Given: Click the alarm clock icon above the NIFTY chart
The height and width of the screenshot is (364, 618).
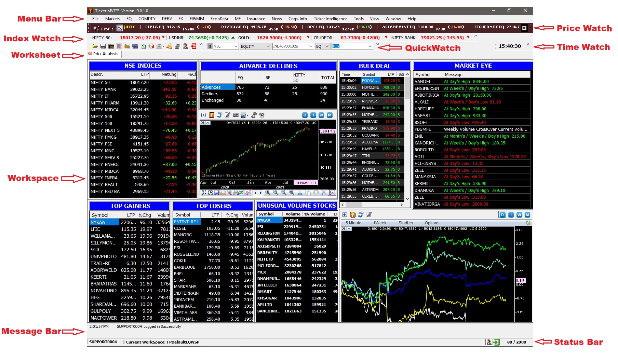Looking at the screenshot, I should point(262,115).
